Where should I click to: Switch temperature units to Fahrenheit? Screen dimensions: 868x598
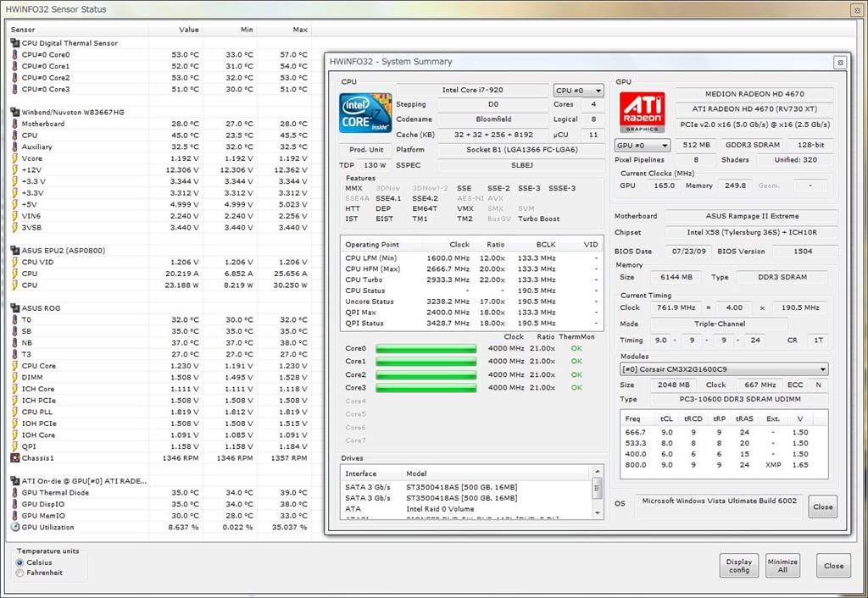(x=20, y=573)
